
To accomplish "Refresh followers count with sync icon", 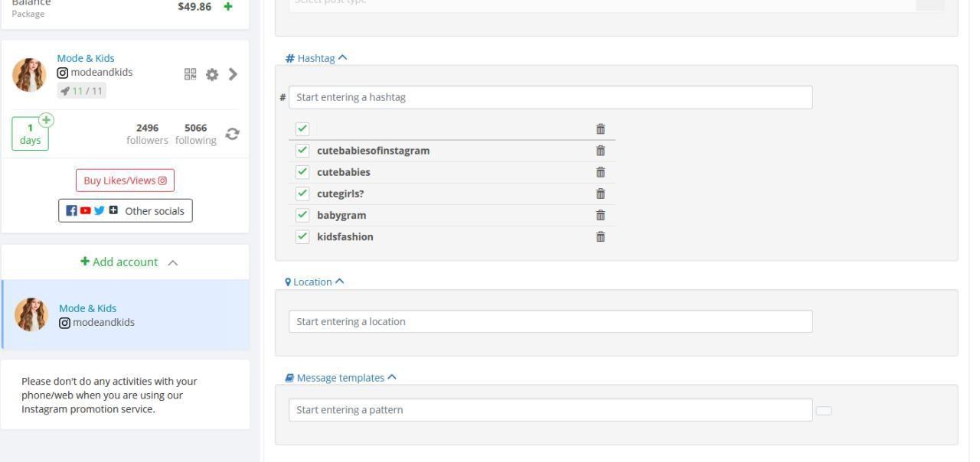I will click(x=232, y=134).
